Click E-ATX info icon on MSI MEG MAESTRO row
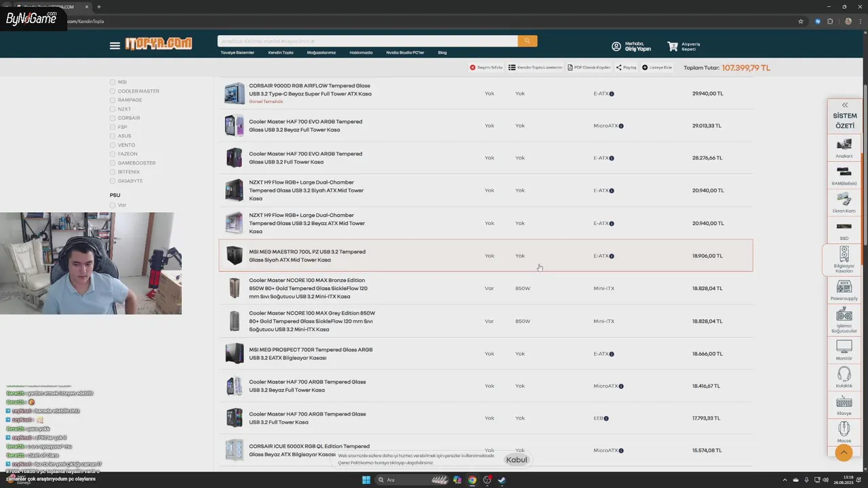Screen dimensions: 868x488 pyautogui.click(x=612, y=256)
